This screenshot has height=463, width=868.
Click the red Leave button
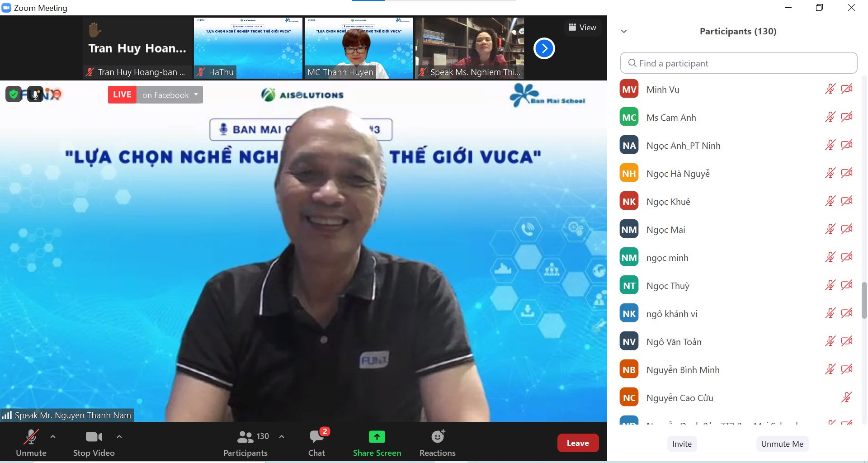tap(578, 443)
